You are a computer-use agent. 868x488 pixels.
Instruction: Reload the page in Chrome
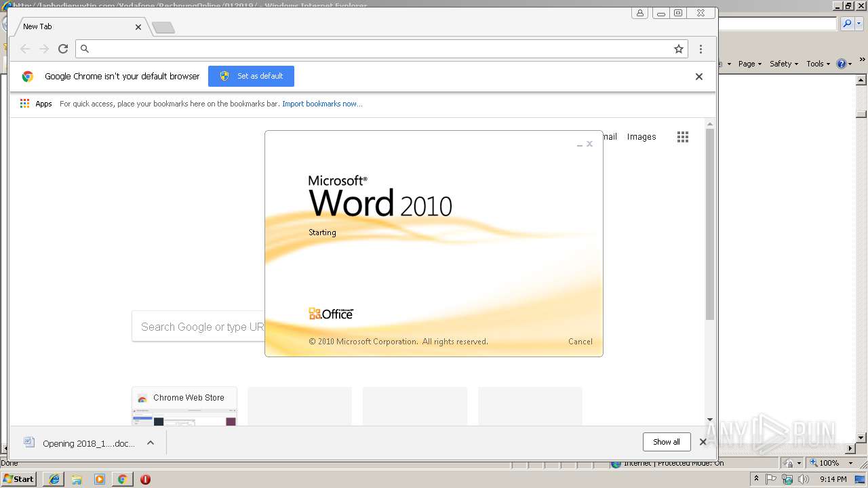pos(63,49)
